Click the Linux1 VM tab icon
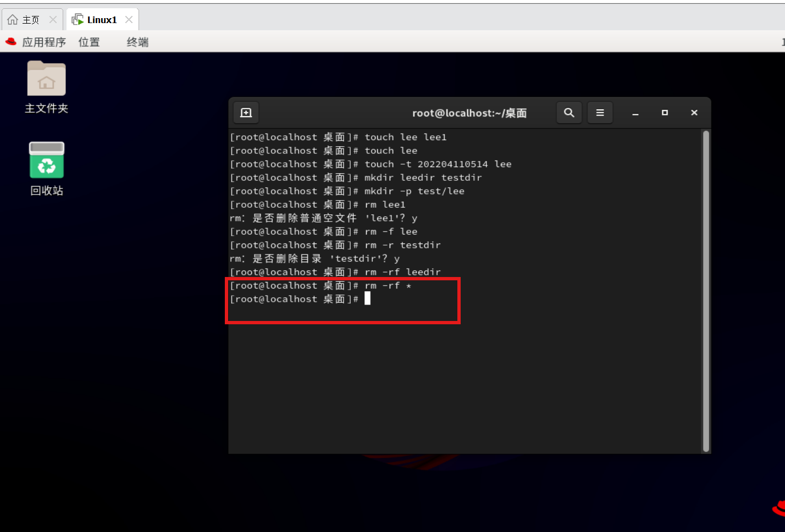Image resolution: width=785 pixels, height=532 pixels. click(x=78, y=20)
